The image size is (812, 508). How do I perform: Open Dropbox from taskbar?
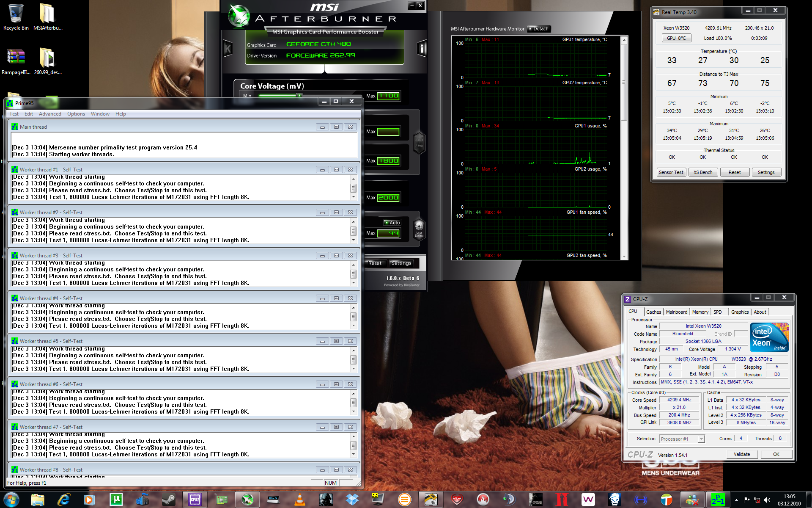pos(352,500)
